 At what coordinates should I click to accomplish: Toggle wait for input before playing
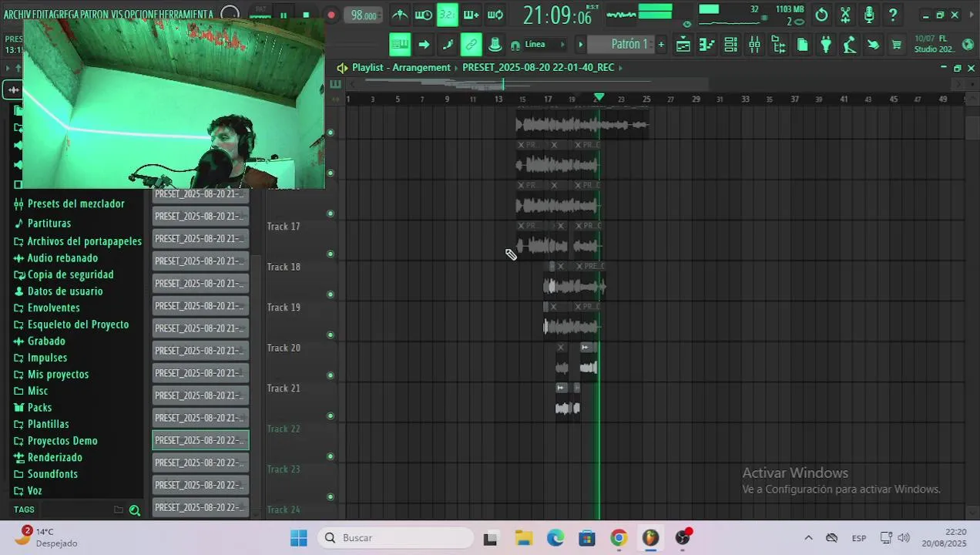424,15
